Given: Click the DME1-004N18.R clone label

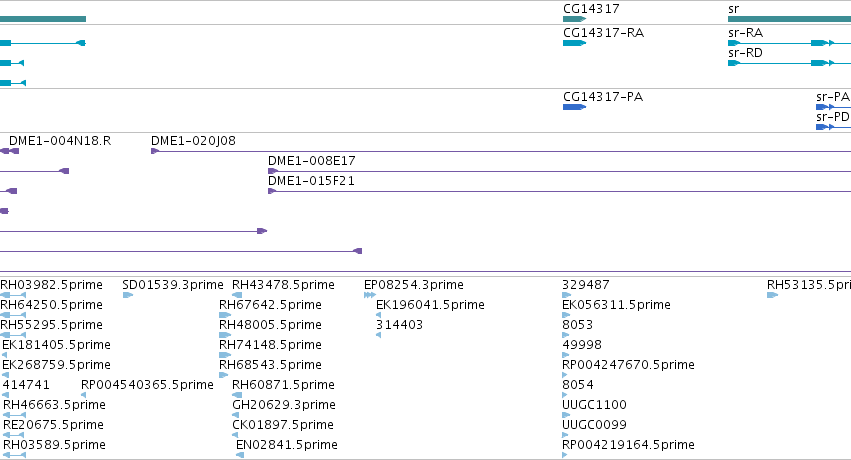Looking at the screenshot, I should tap(60, 141).
